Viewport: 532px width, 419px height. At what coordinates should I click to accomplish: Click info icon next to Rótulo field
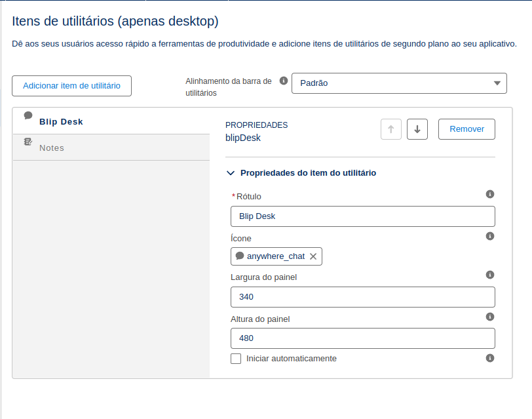point(489,194)
